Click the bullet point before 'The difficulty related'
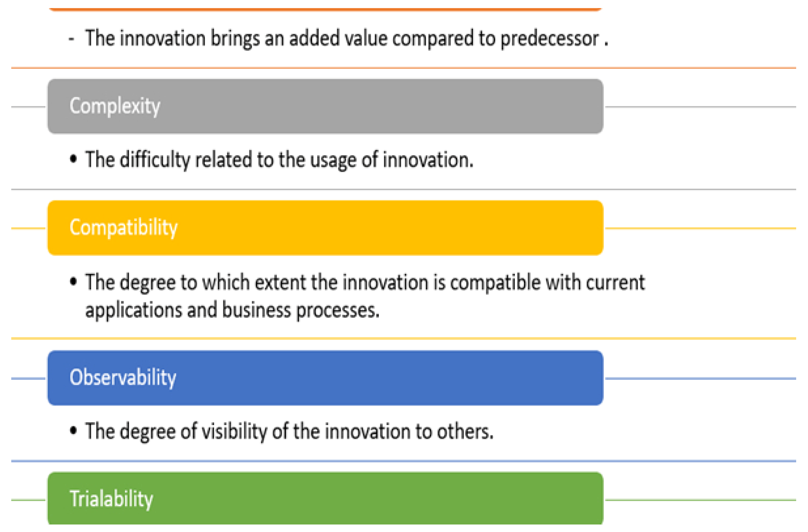The height and width of the screenshot is (532, 808). 73,159
